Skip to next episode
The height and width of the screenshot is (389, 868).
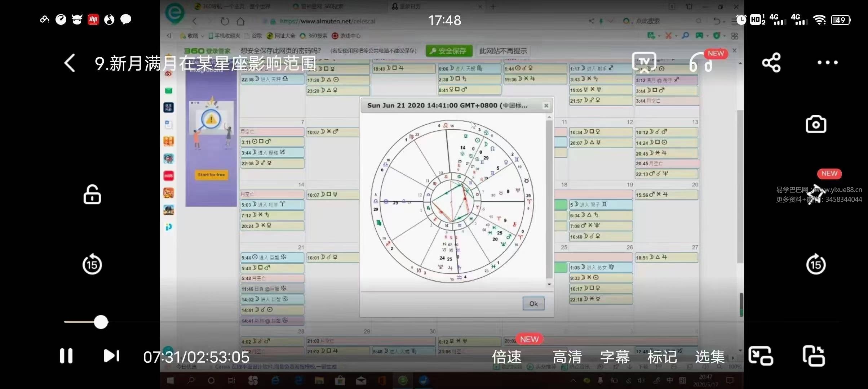111,356
